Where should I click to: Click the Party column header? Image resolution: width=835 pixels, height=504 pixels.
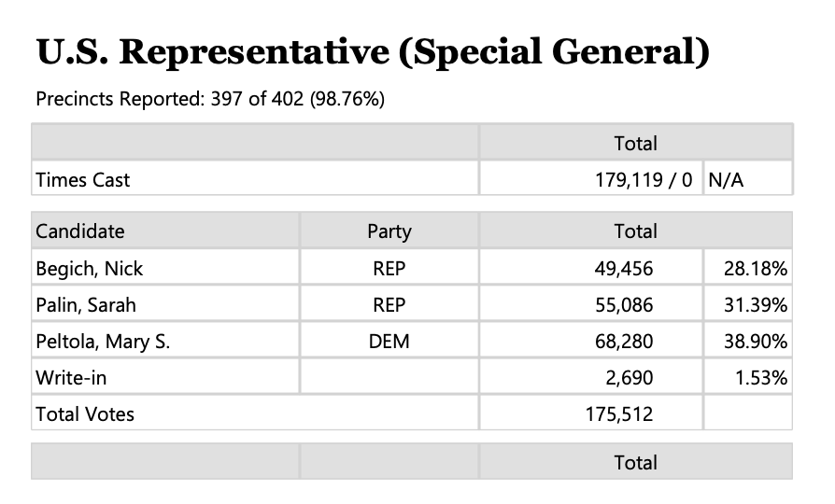pyautogui.click(x=389, y=231)
